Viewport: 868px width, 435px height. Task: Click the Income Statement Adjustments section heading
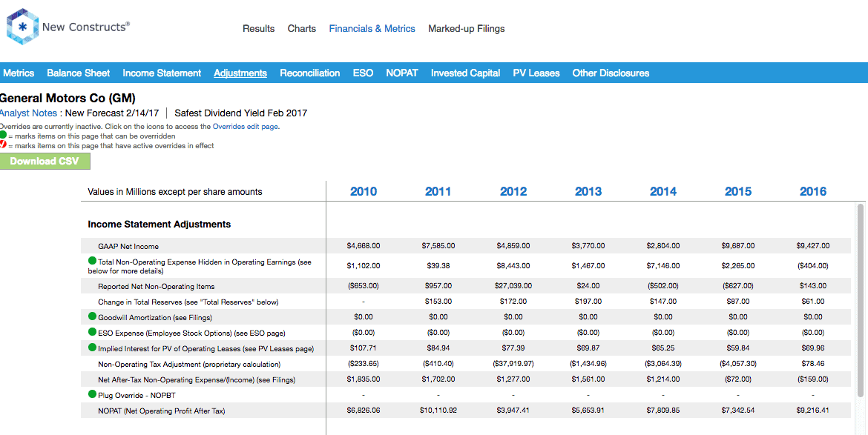click(x=159, y=225)
